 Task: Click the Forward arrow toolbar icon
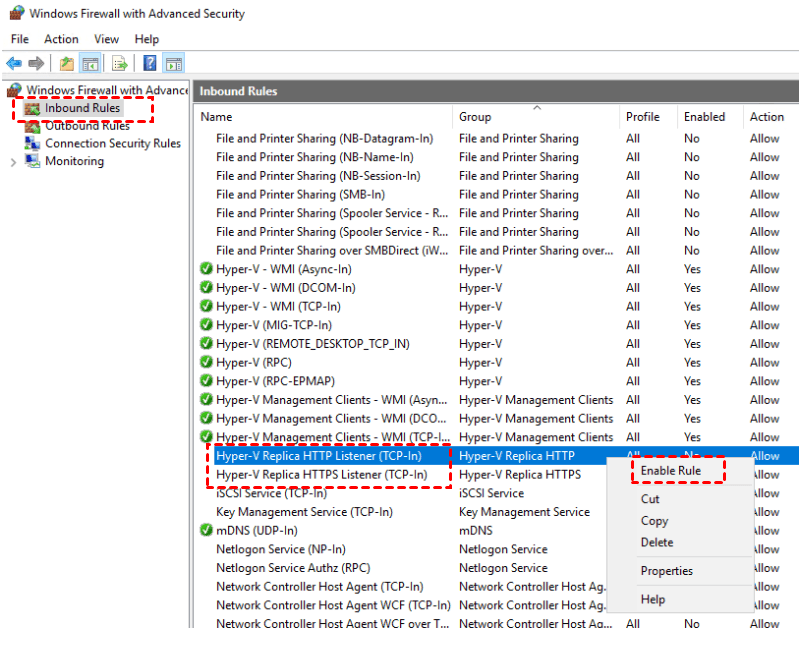click(37, 64)
